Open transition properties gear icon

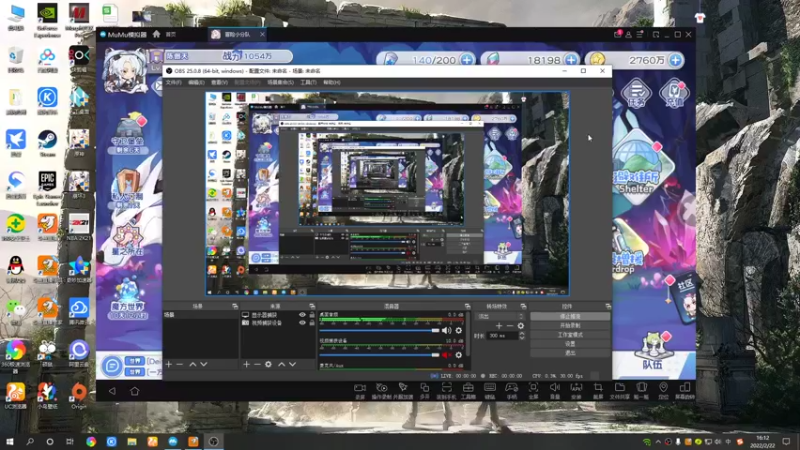coord(520,326)
